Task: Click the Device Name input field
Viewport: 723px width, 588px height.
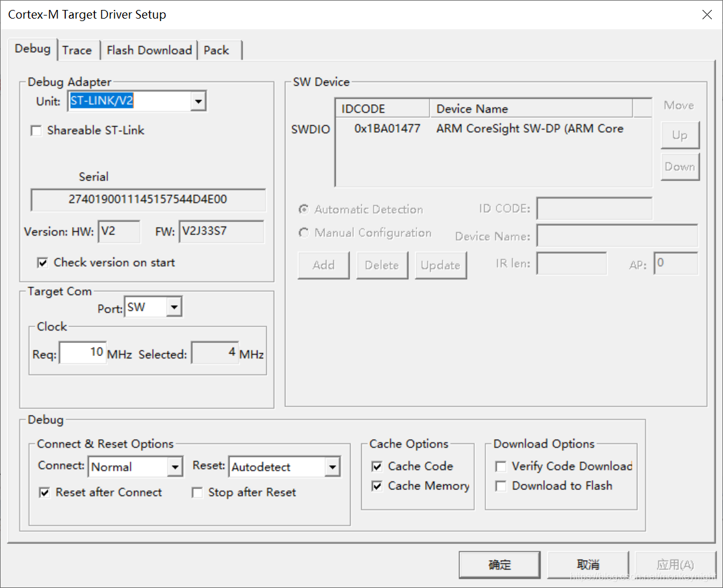Action: click(617, 236)
